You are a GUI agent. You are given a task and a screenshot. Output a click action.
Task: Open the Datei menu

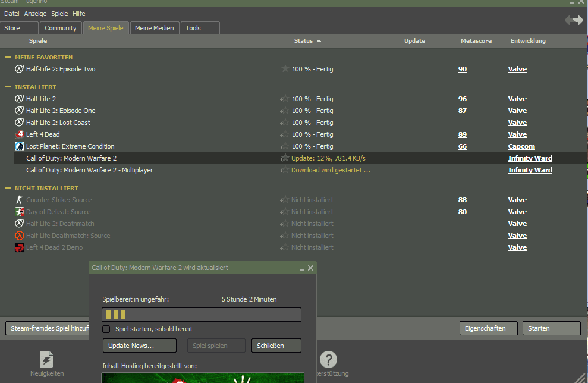(12, 14)
